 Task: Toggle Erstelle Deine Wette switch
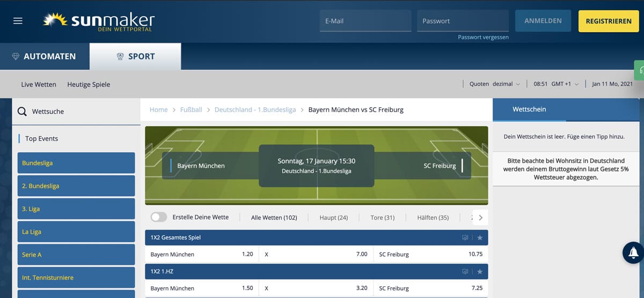tap(159, 217)
